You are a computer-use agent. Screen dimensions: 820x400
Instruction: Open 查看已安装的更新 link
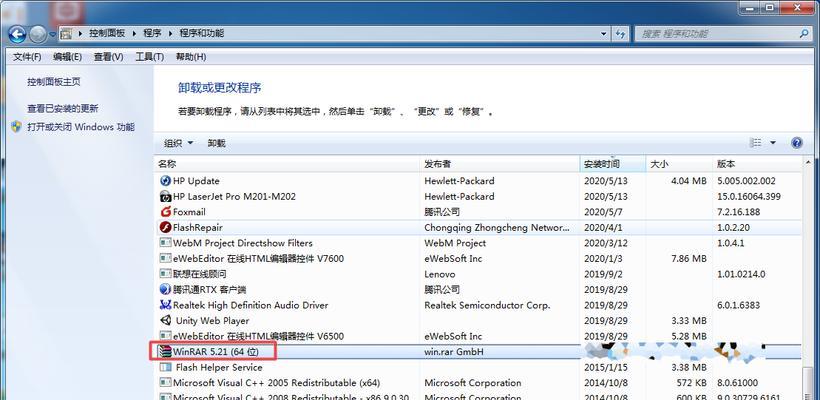63,108
